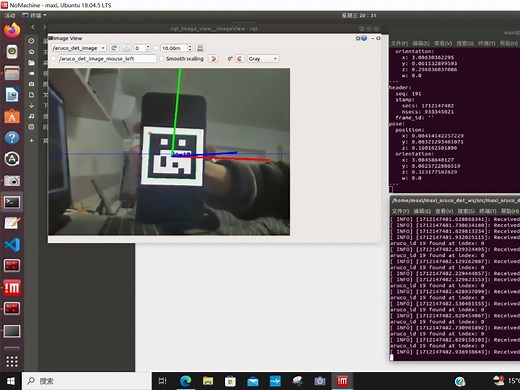Open Other Locations plus in sidebar

click(x=31, y=141)
